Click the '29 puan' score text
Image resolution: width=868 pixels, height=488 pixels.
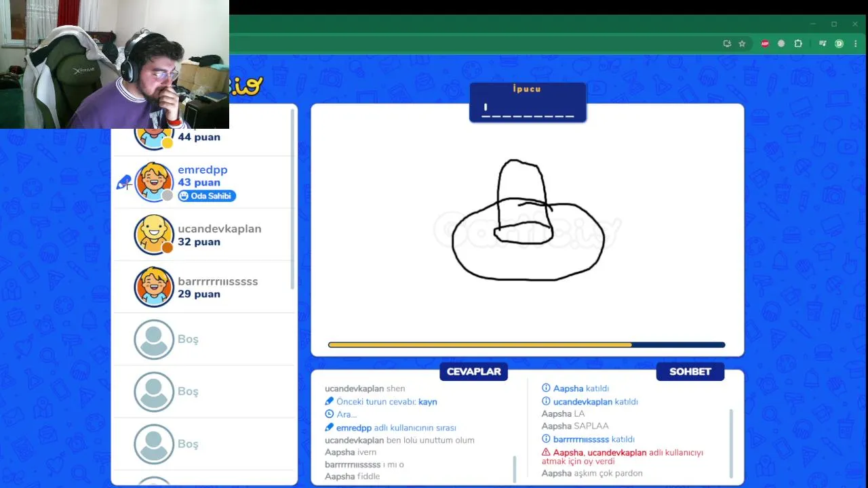tap(199, 294)
